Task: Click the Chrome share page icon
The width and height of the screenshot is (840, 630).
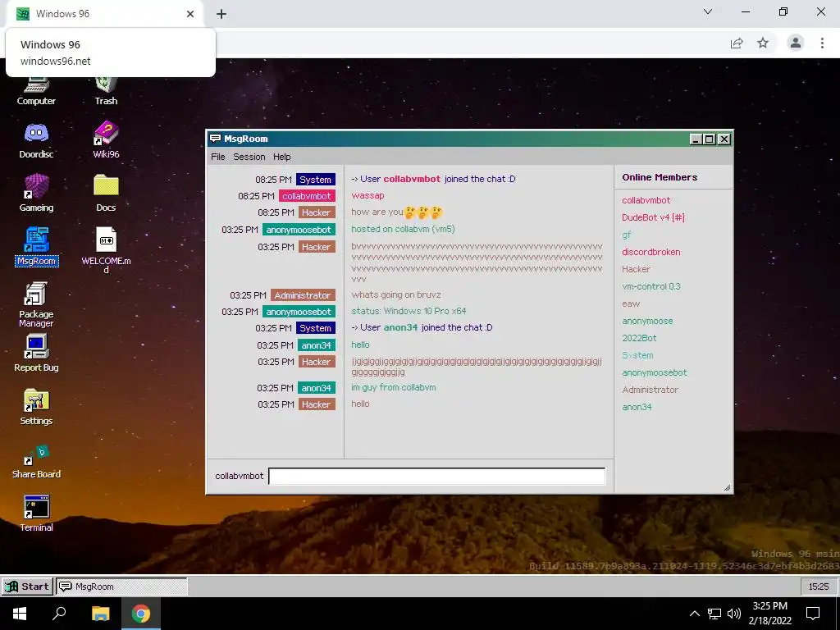Action: (737, 43)
